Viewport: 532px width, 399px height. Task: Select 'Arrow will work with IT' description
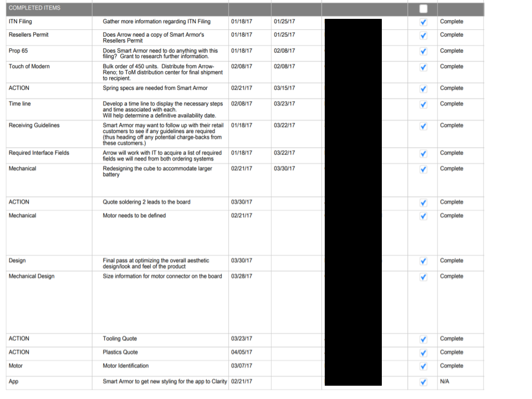point(162,156)
